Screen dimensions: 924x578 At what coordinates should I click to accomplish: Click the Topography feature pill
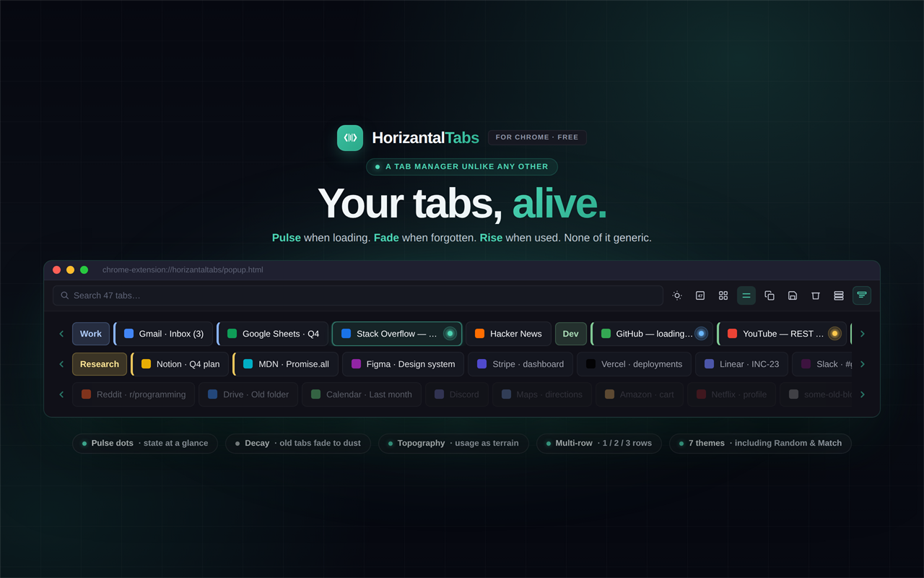453,444
